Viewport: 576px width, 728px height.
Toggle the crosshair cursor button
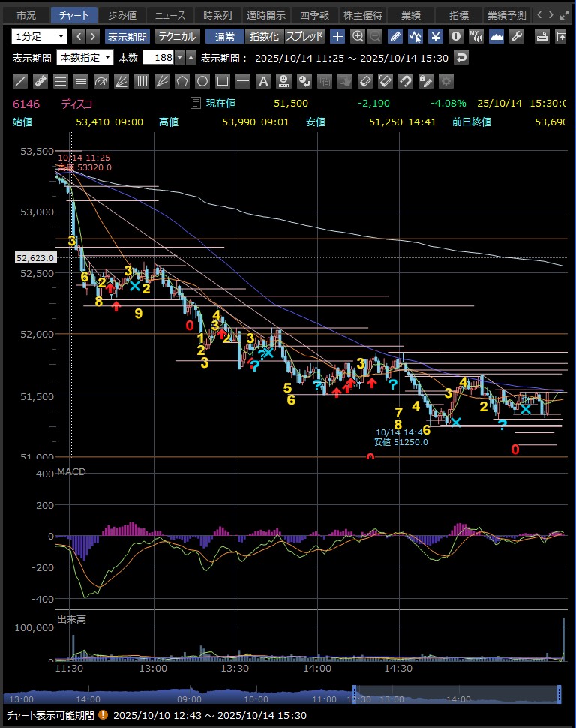pyautogui.click(x=337, y=36)
